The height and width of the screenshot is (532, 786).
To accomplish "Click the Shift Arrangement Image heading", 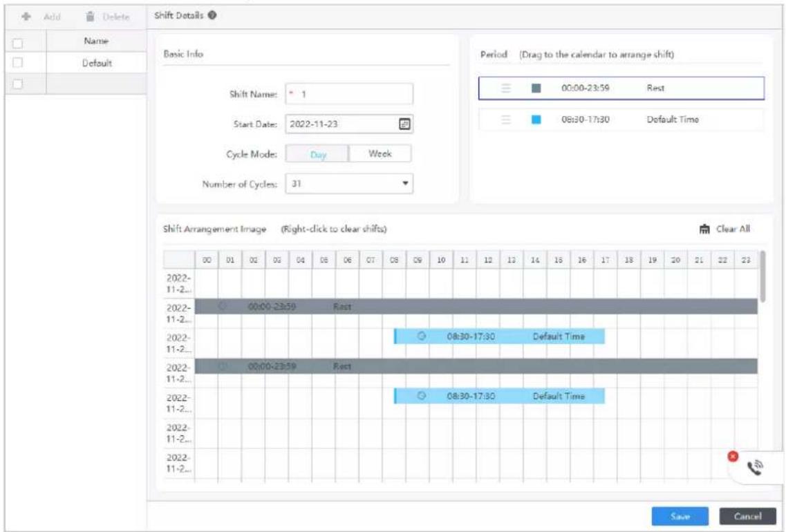I will [214, 229].
